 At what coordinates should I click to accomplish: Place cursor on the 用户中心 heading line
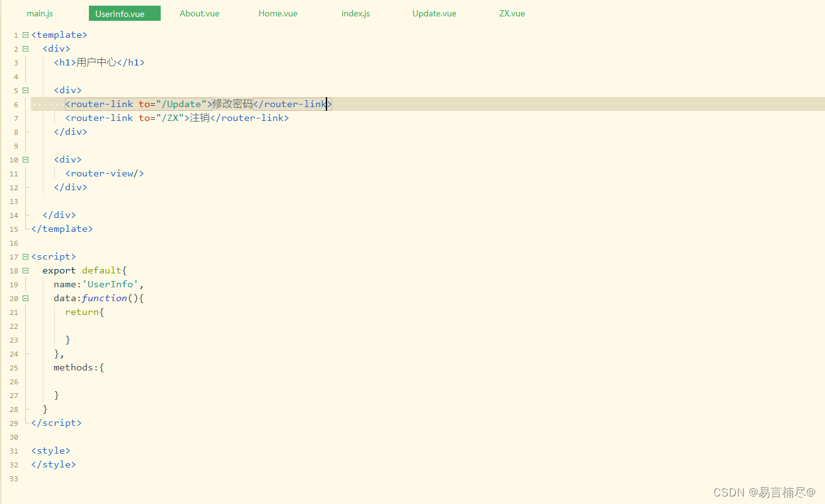[x=98, y=62]
